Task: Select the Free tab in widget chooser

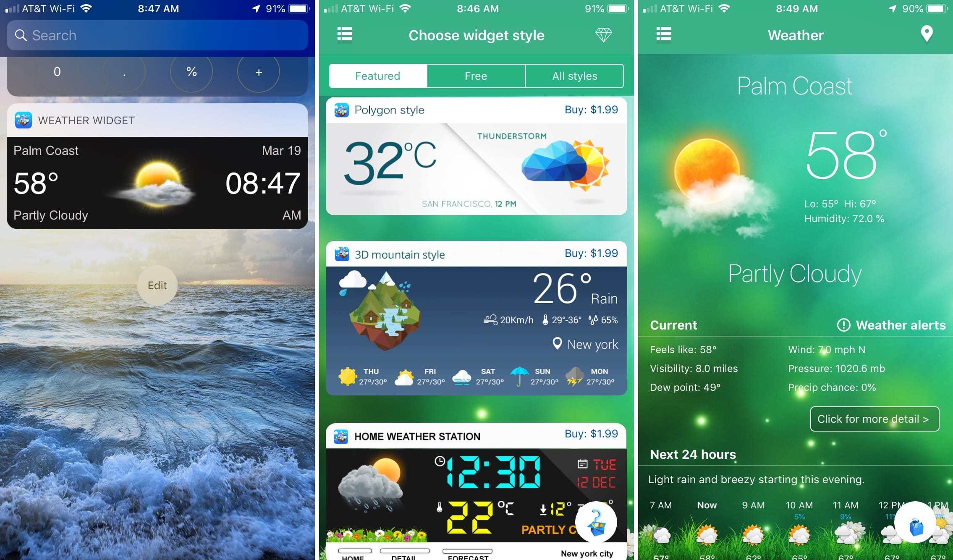Action: [x=476, y=76]
